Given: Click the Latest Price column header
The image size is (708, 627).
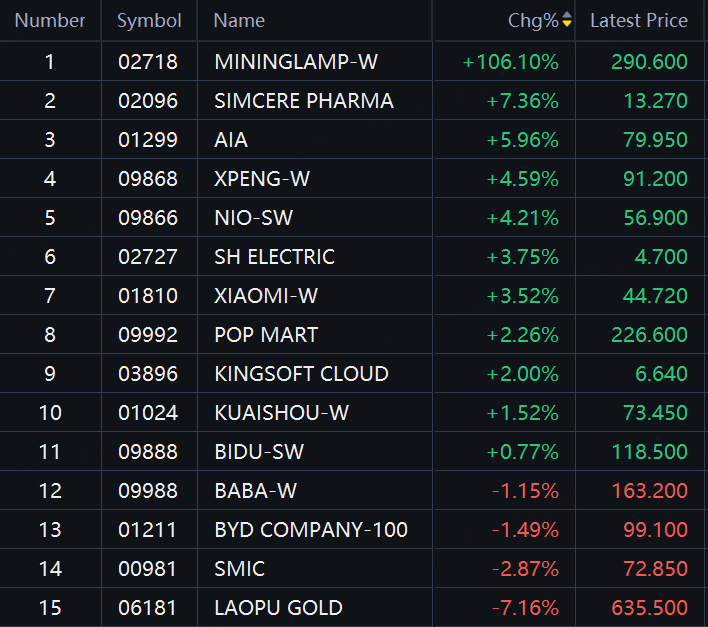Looking at the screenshot, I should pos(639,21).
